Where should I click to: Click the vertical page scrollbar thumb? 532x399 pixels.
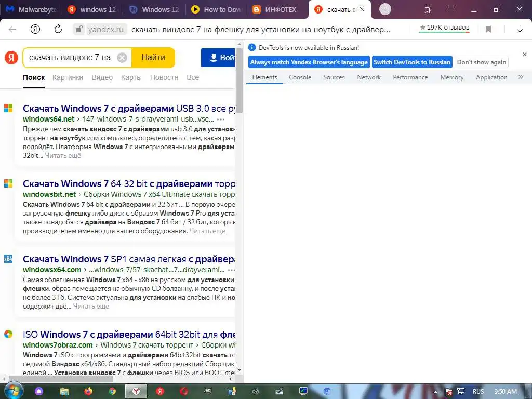(x=239, y=81)
